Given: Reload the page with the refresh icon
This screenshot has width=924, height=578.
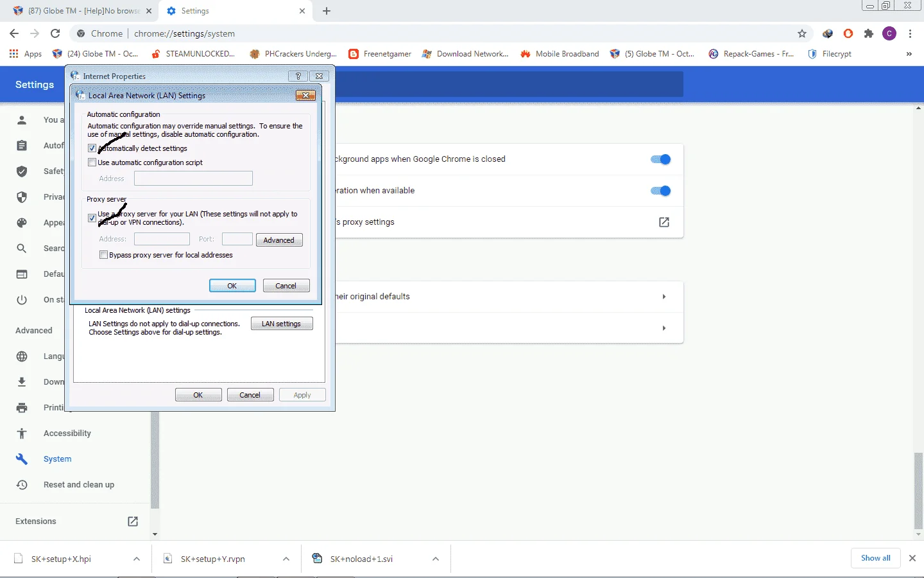Looking at the screenshot, I should 55,33.
